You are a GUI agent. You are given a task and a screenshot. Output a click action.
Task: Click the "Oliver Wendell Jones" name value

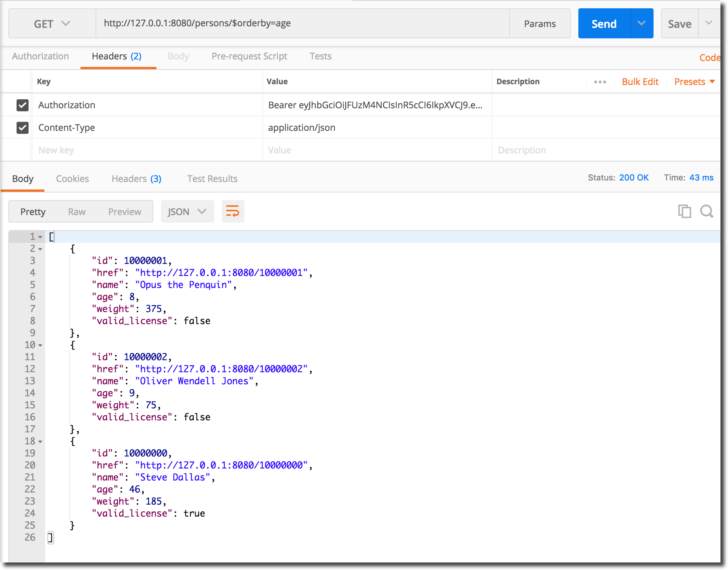[194, 381]
